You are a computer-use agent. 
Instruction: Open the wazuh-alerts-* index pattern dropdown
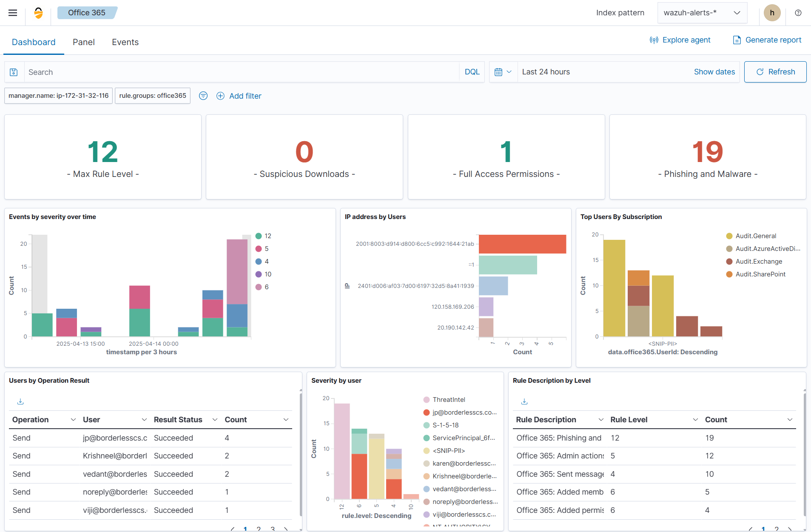click(x=702, y=13)
